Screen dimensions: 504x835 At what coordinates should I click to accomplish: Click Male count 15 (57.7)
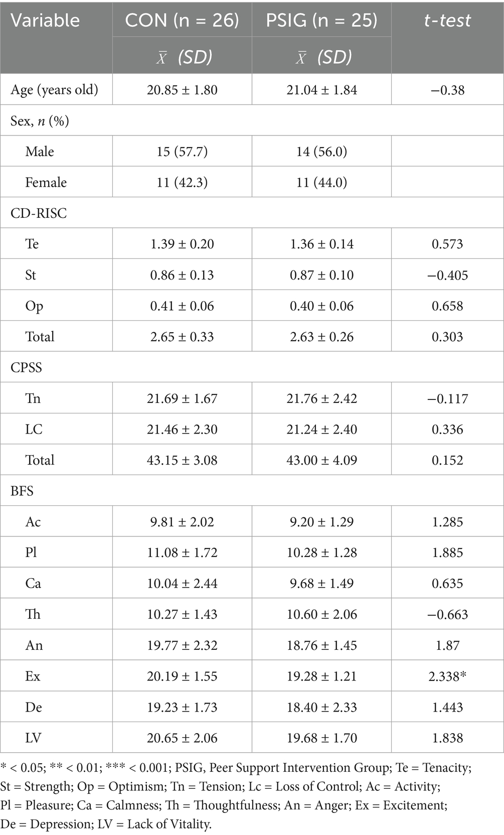click(182, 152)
